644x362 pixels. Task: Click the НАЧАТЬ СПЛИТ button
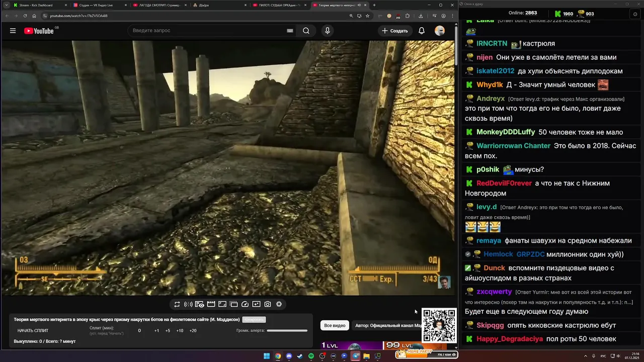(x=33, y=331)
